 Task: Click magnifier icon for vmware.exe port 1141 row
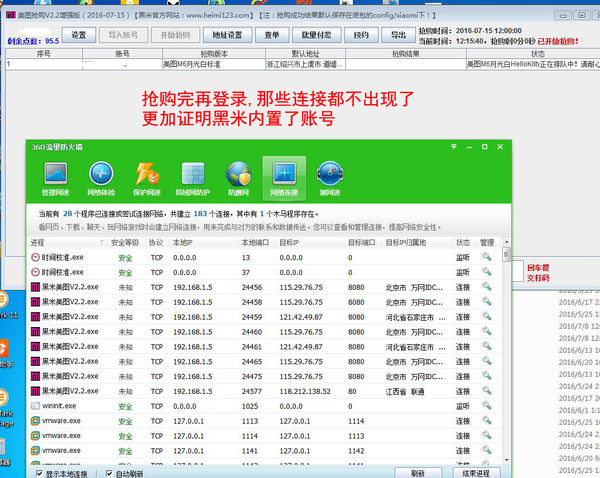487,450
